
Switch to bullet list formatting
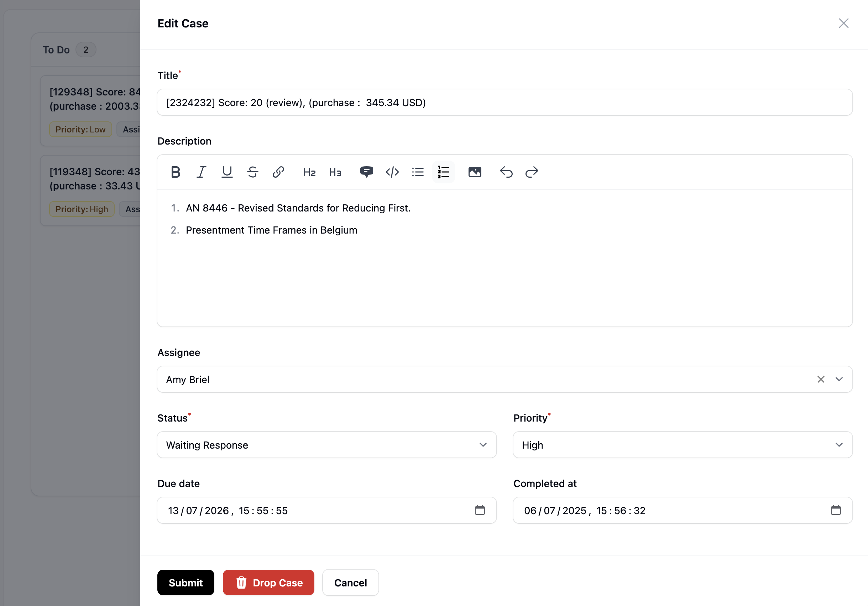(x=418, y=172)
